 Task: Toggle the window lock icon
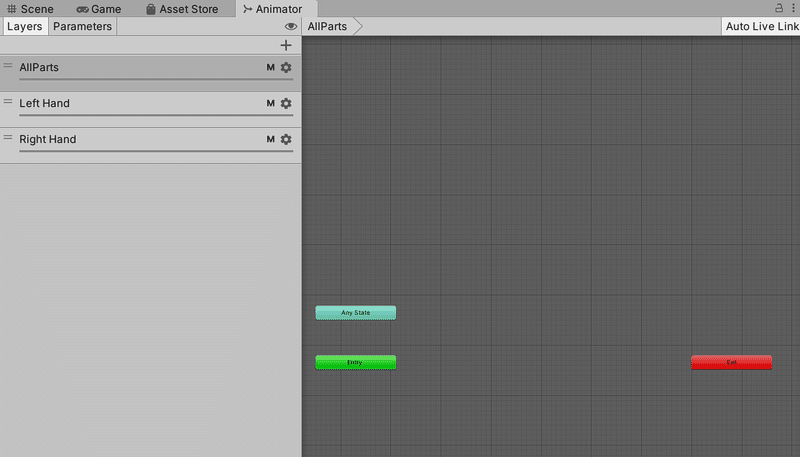(x=779, y=8)
